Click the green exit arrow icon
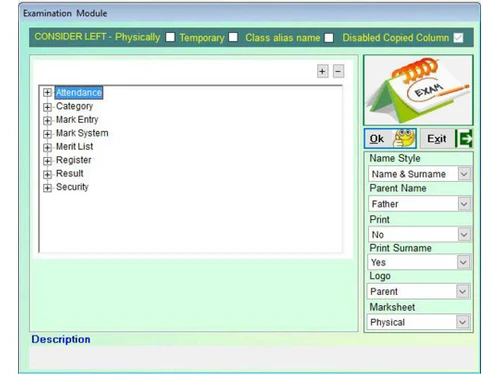This screenshot has width=500, height=375. 465,138
